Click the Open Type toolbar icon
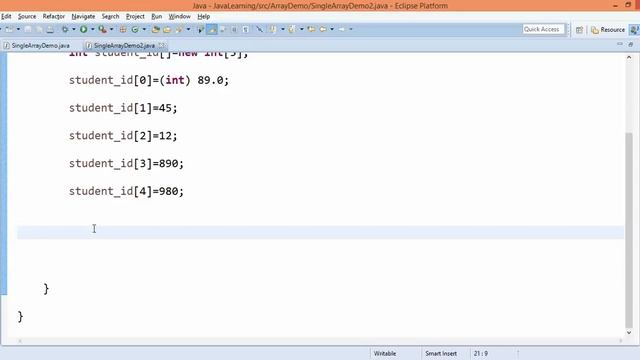This screenshot has width=640, height=360. click(156, 29)
